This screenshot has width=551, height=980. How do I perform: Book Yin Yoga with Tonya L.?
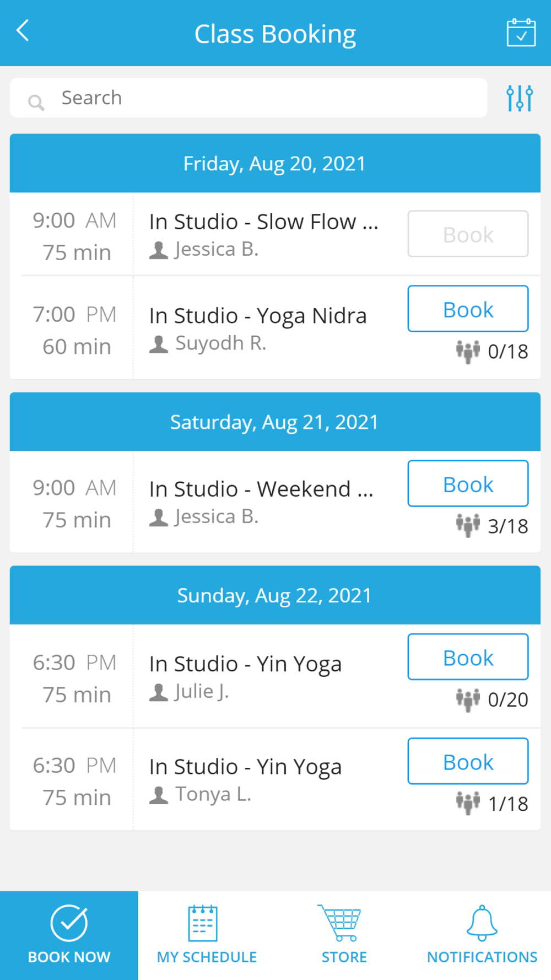coord(468,761)
